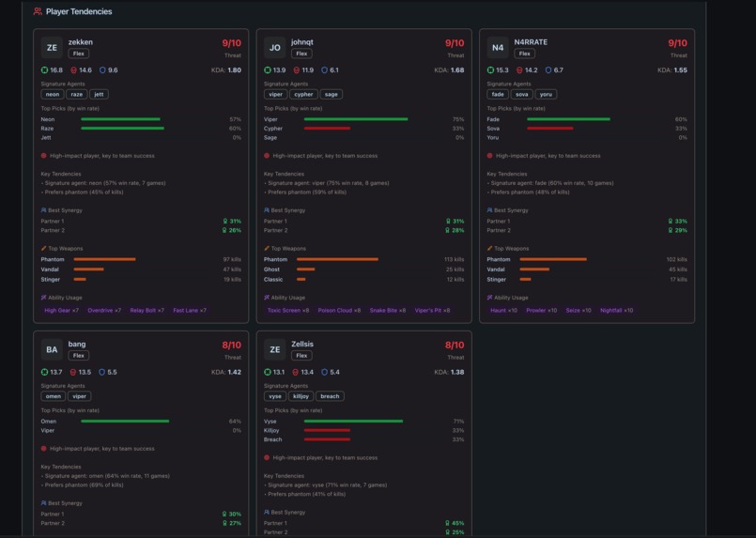The image size is (756, 538).
Task: Click the Flex role badge under bang
Action: 79,355
